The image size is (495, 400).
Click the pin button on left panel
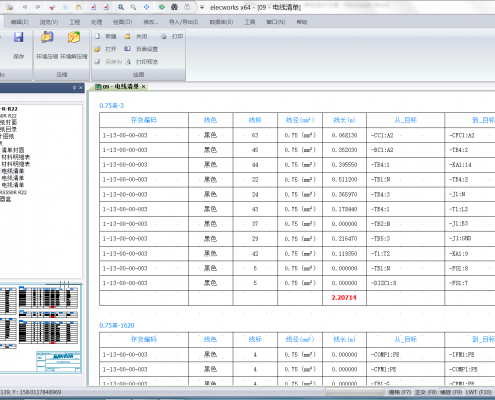click(x=74, y=88)
